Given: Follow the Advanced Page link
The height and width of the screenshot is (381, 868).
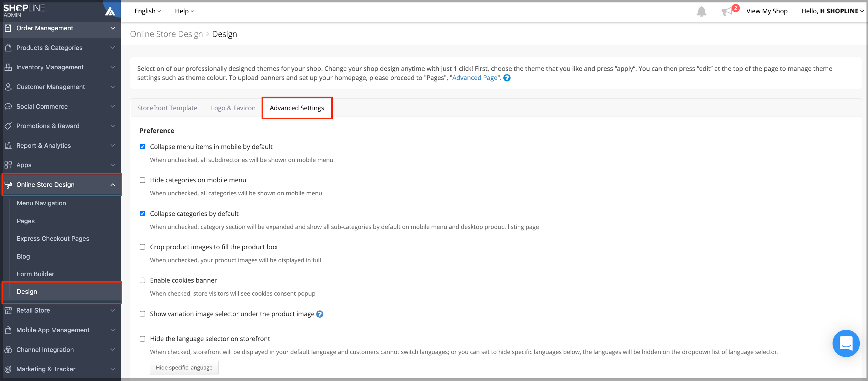Looking at the screenshot, I should pos(474,78).
